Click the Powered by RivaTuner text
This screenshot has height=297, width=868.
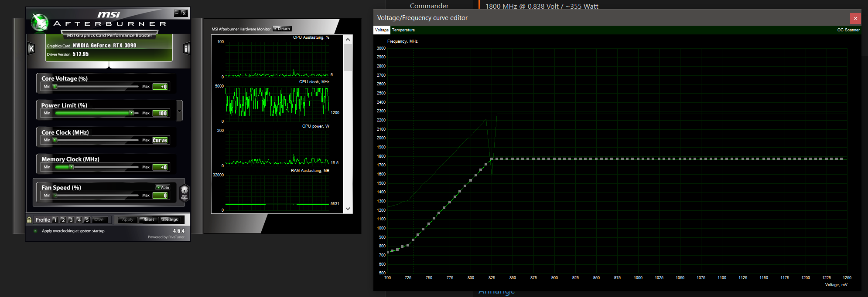tap(166, 237)
